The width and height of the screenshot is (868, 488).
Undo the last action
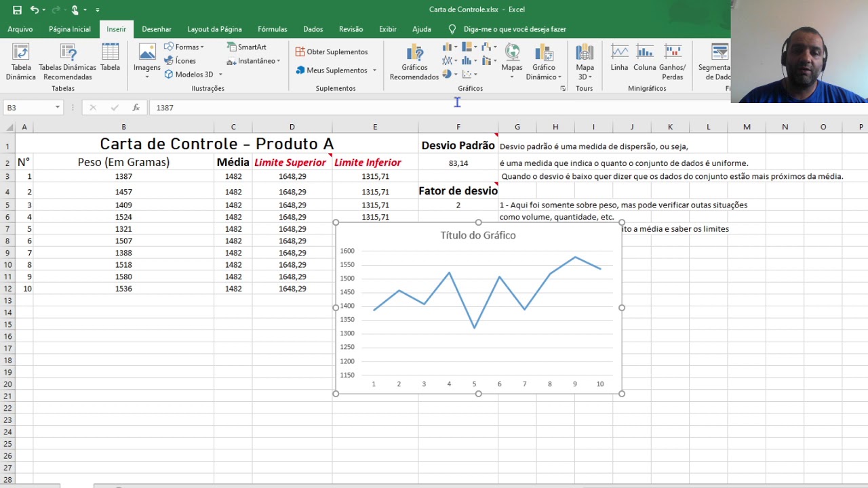click(x=34, y=10)
